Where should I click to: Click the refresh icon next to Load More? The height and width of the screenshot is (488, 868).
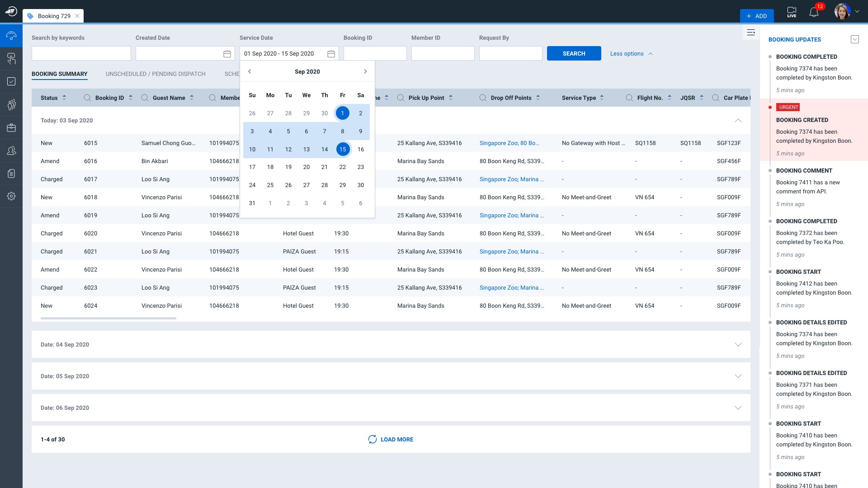(372, 439)
